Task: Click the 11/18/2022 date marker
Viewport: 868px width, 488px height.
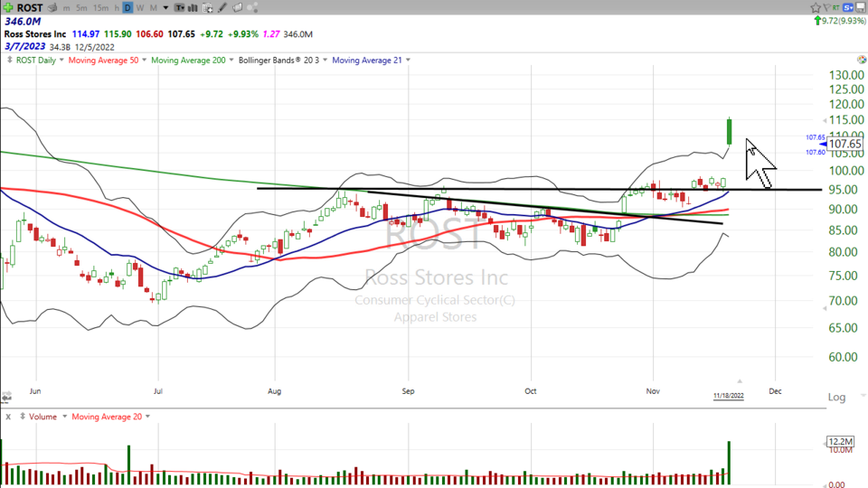Action: 729,396
